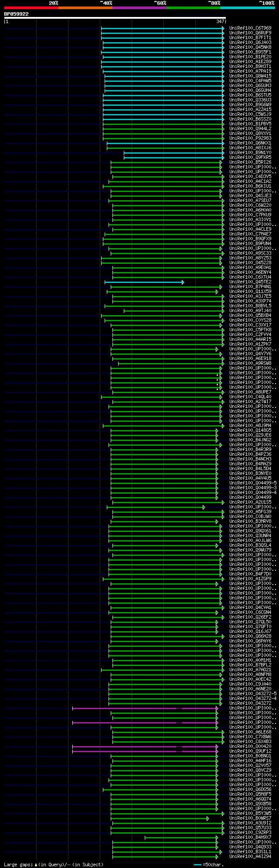279x868 pixels.
Task: Select the query name BP059922
Action: [x=17, y=14]
